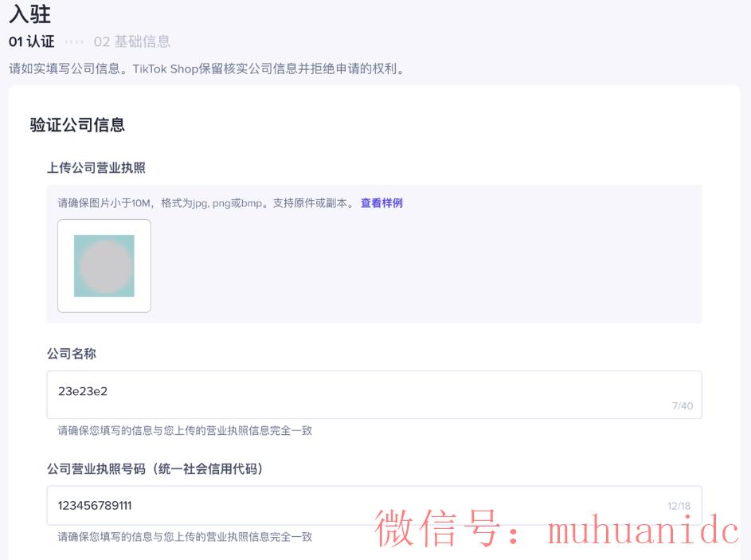The width and height of the screenshot is (751, 560).
Task: Select the "上传公司营业执照" label
Action: (96, 167)
